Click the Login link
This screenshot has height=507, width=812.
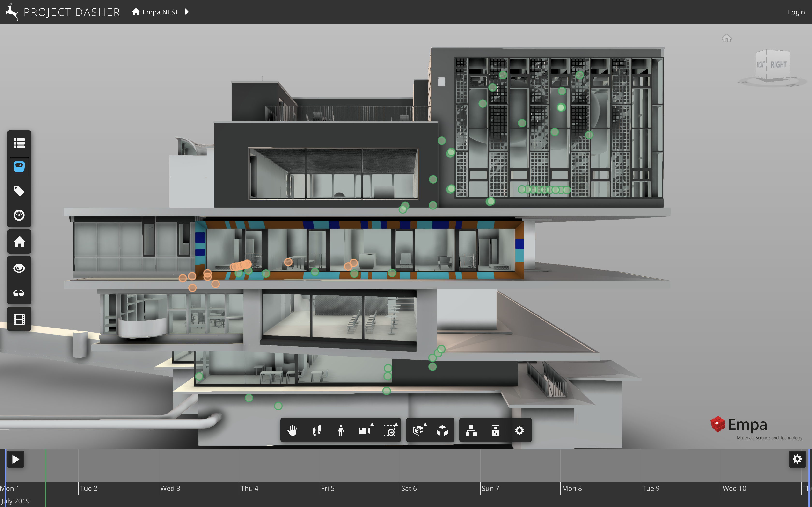coord(796,12)
